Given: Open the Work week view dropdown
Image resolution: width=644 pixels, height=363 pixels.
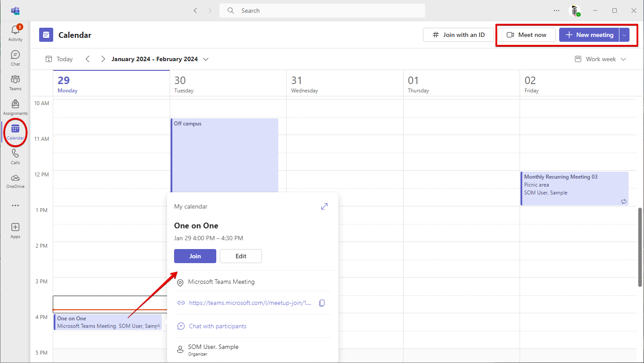Looking at the screenshot, I should [x=600, y=59].
